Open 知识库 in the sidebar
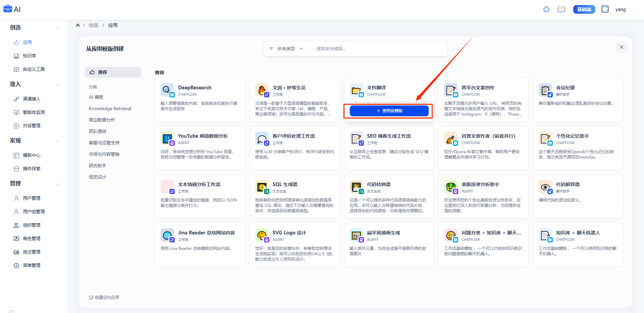Image resolution: width=644 pixels, height=313 pixels. (29, 56)
